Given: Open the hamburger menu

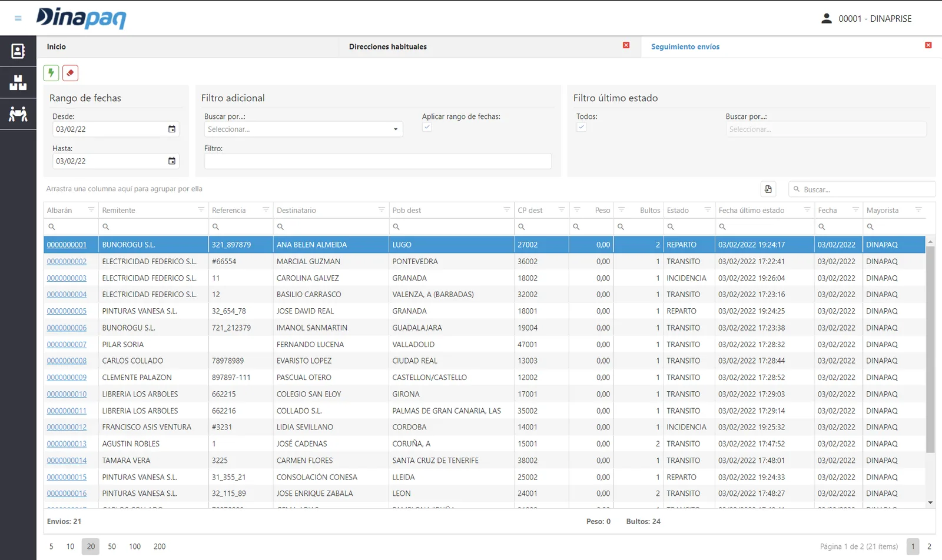Looking at the screenshot, I should (x=18, y=18).
